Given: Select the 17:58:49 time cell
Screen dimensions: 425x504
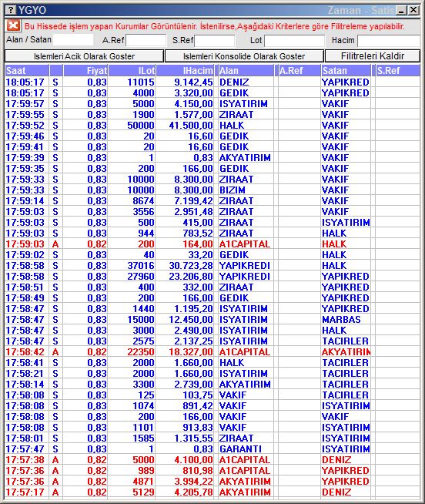Looking at the screenshot, I should (25, 298).
